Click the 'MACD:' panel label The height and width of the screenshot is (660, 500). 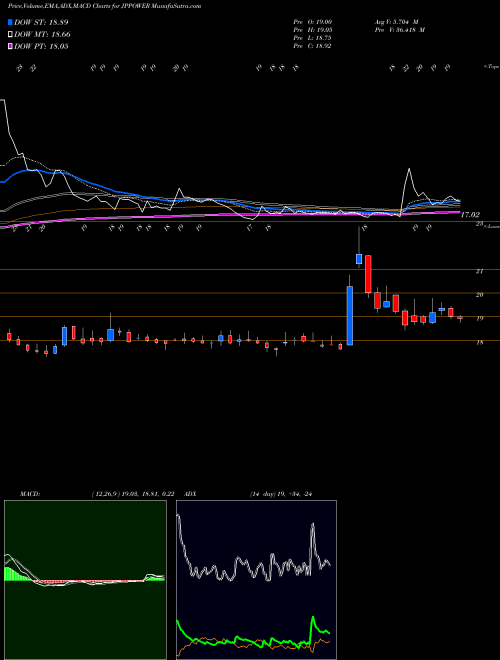(30, 494)
